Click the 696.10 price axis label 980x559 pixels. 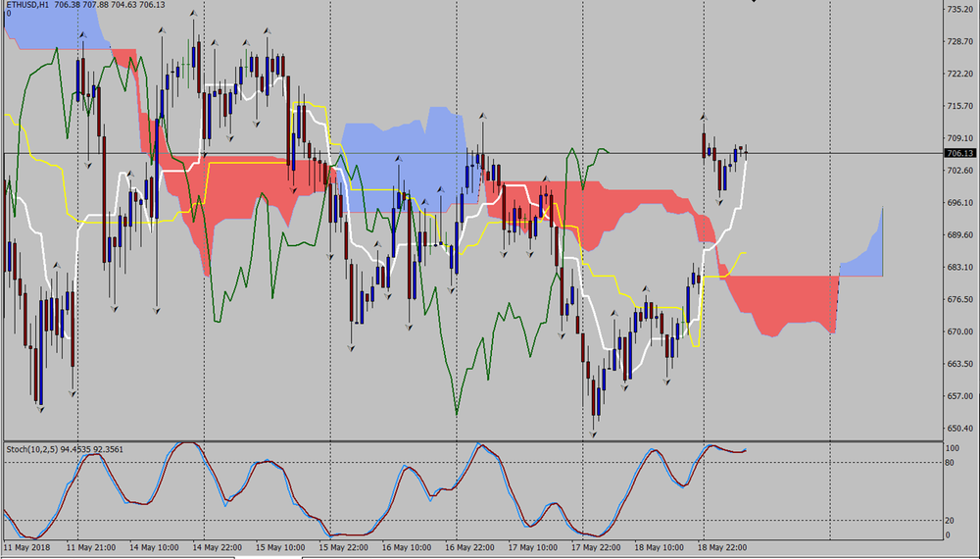click(x=959, y=203)
